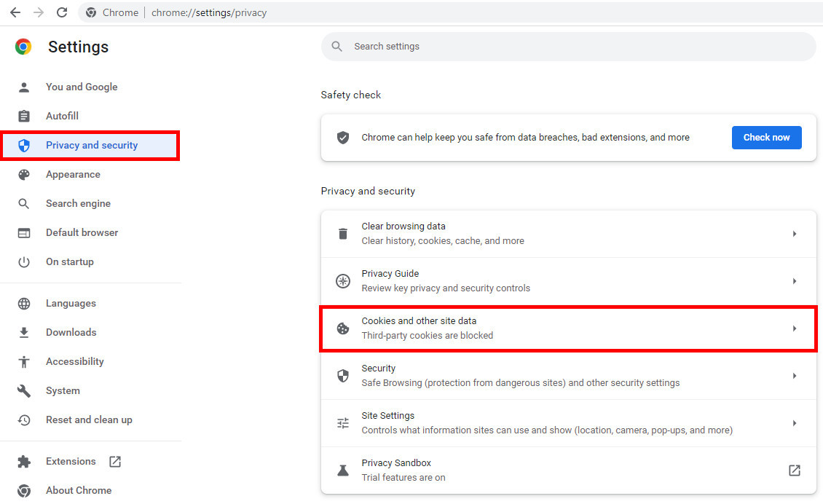Open Search engine settings
823x504 pixels.
(78, 204)
